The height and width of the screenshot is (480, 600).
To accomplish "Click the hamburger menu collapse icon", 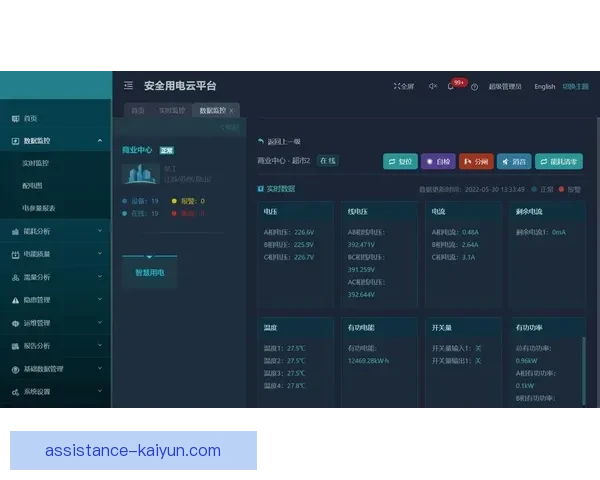I will (129, 85).
